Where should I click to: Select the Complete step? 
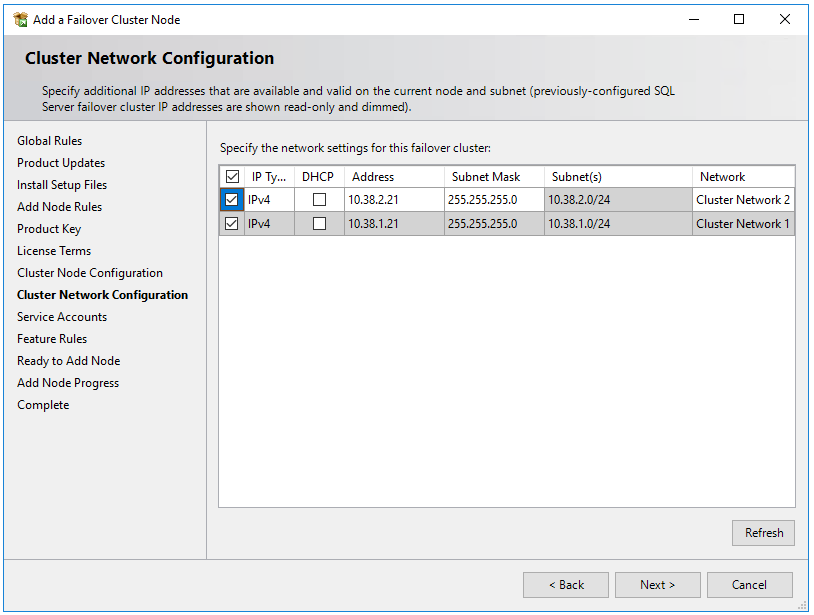pyautogui.click(x=43, y=404)
